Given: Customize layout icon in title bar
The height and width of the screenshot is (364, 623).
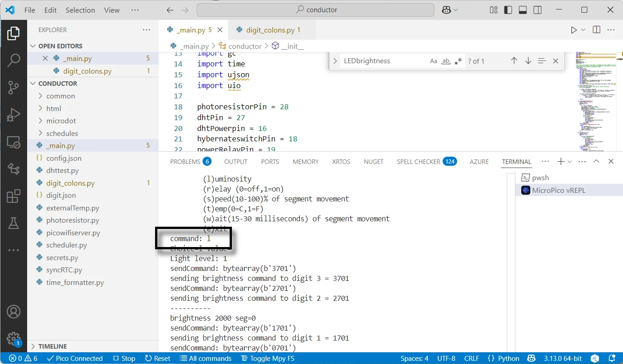Looking at the screenshot, I should click(494, 10).
